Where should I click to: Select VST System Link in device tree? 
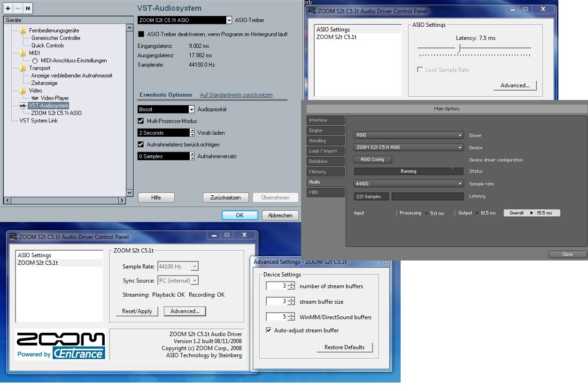click(x=39, y=121)
